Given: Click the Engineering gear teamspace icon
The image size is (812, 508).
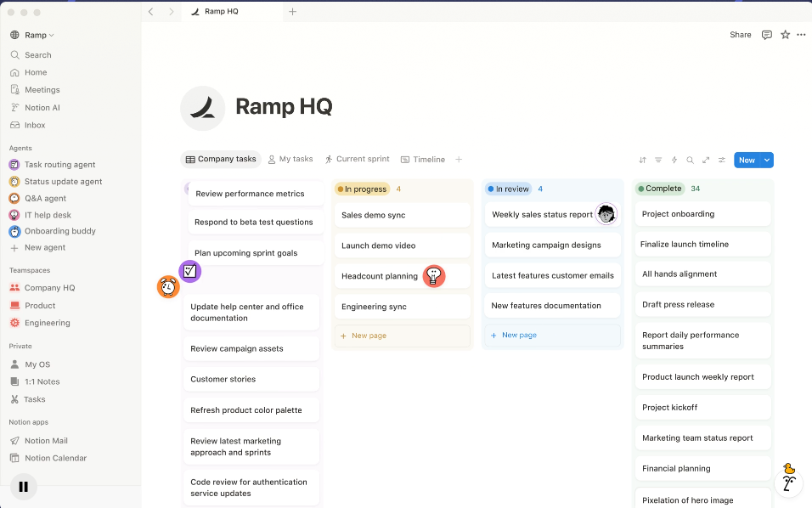Looking at the screenshot, I should pos(15,323).
